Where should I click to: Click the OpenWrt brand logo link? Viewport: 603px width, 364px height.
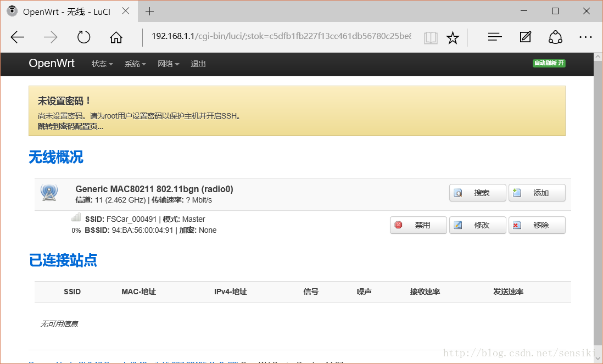click(x=52, y=63)
